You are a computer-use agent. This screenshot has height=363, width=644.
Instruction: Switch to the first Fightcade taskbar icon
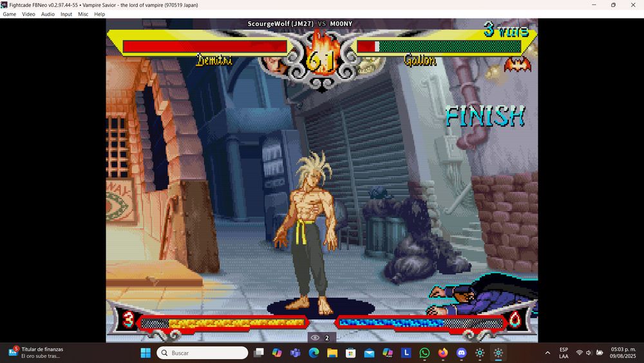(480, 353)
